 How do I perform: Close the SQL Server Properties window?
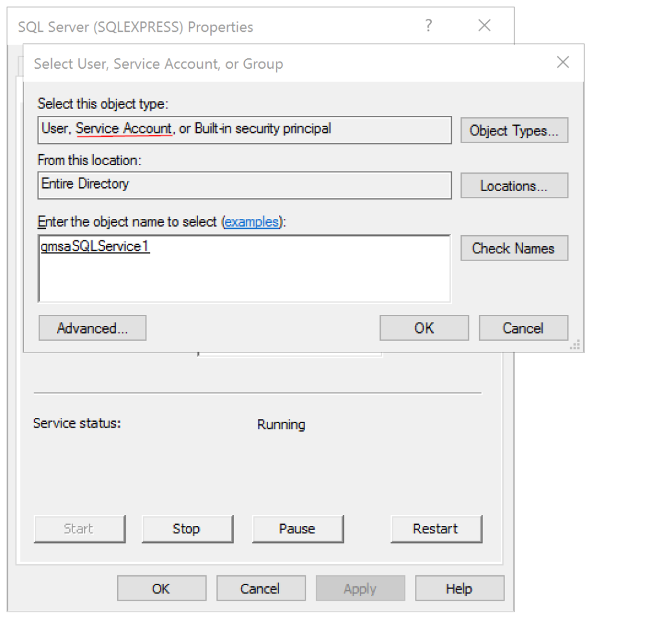pos(484,25)
